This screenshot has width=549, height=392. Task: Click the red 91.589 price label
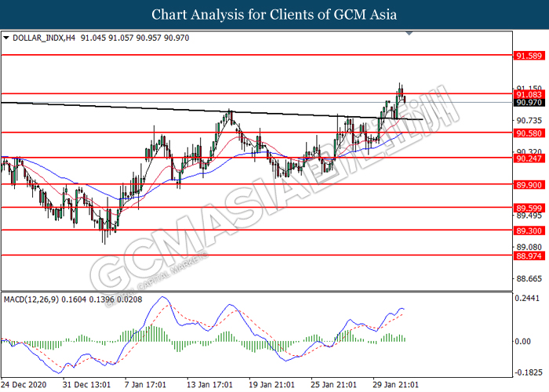click(x=529, y=56)
